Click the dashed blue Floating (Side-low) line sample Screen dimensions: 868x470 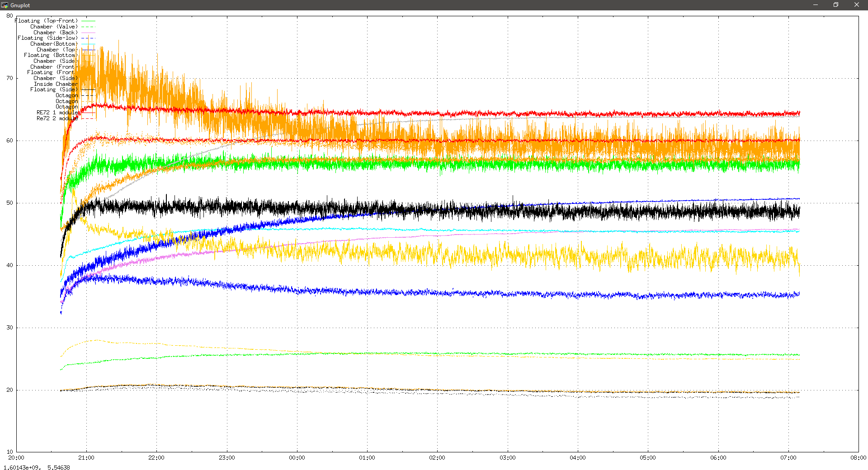pos(88,38)
